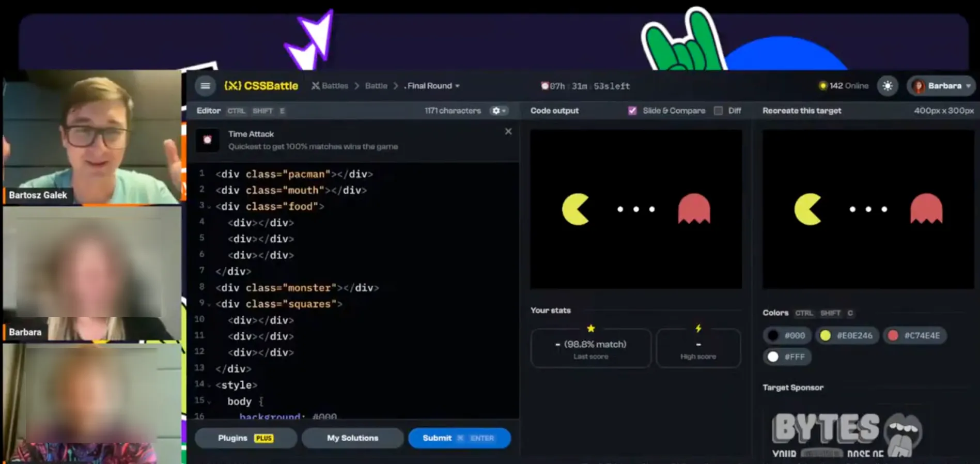This screenshot has height=464, width=980.
Task: Click the High score lightning card
Action: coord(698,348)
